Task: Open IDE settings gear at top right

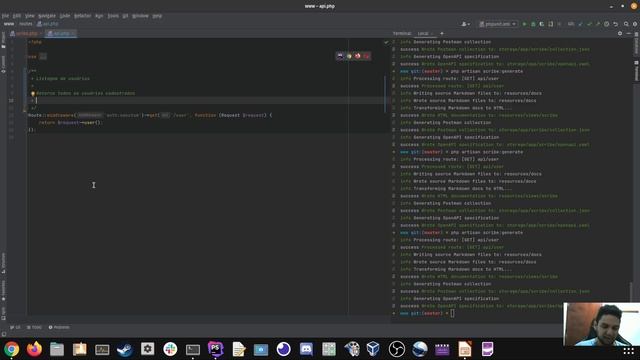Action: [x=635, y=24]
